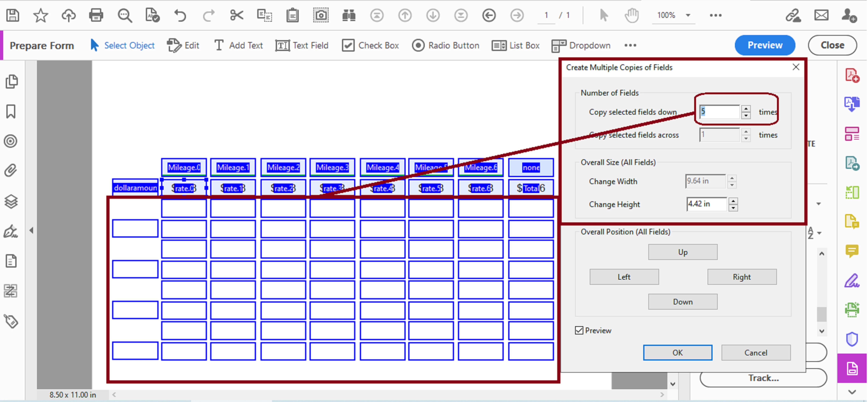The height and width of the screenshot is (402, 868).
Task: Toggle the Preview checkbox in dialog
Action: (x=579, y=330)
